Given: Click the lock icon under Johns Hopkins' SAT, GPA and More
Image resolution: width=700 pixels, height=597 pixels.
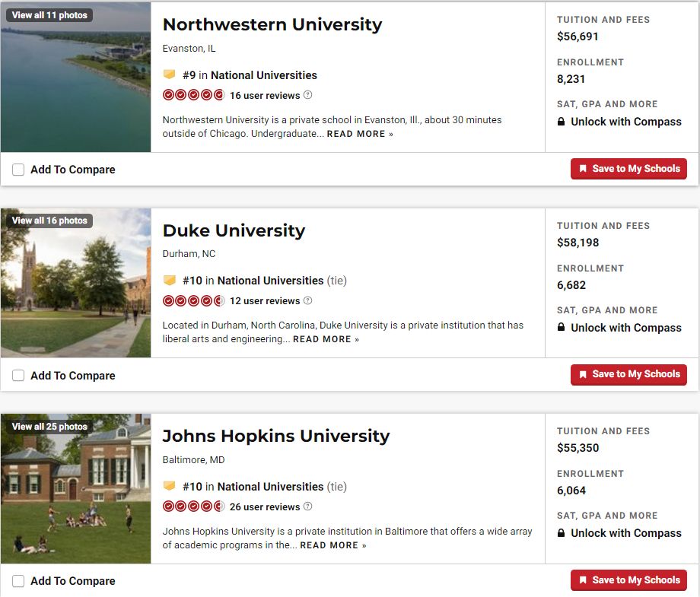Looking at the screenshot, I should click(x=562, y=533).
